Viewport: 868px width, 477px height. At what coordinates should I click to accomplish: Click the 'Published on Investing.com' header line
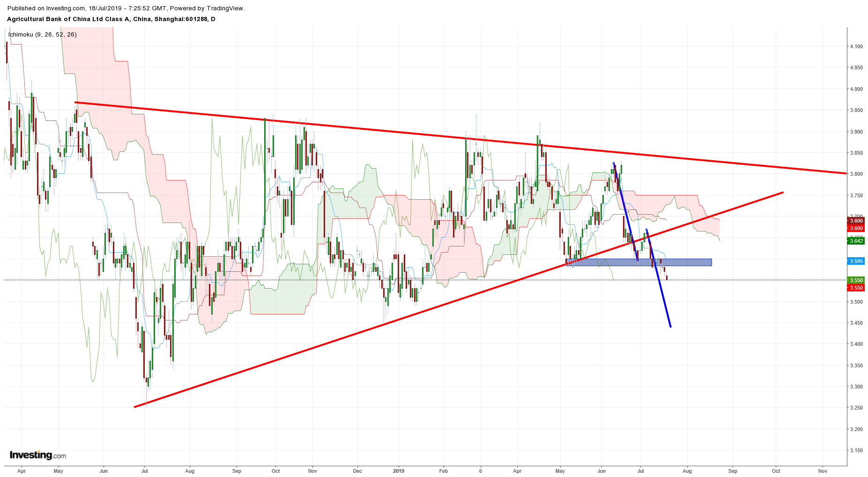point(126,8)
